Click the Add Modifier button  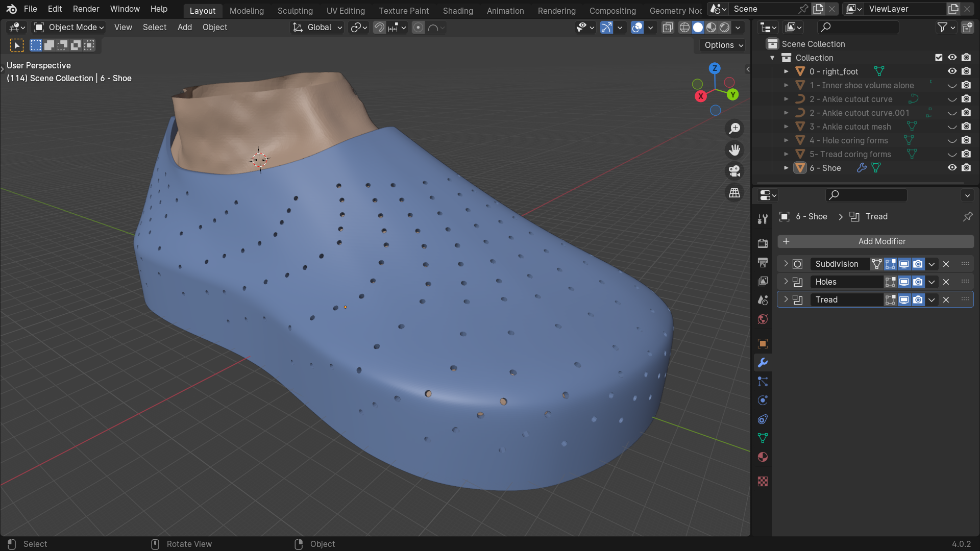875,241
